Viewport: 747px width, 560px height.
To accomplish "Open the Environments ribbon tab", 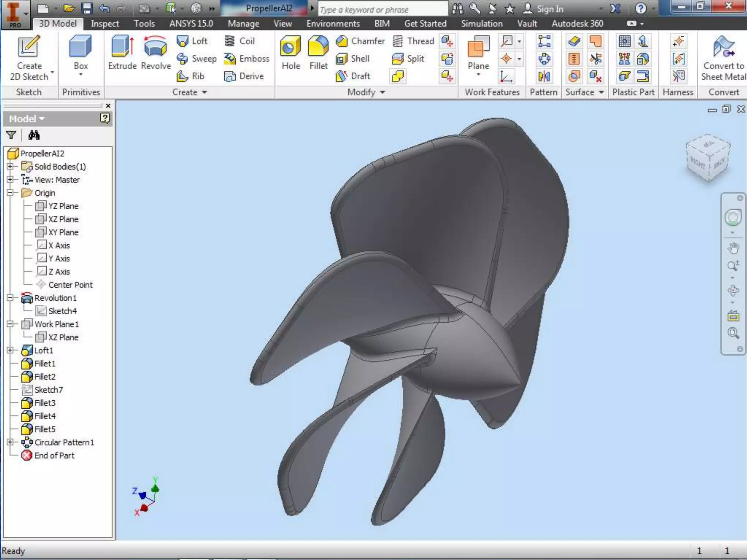I will pos(333,24).
